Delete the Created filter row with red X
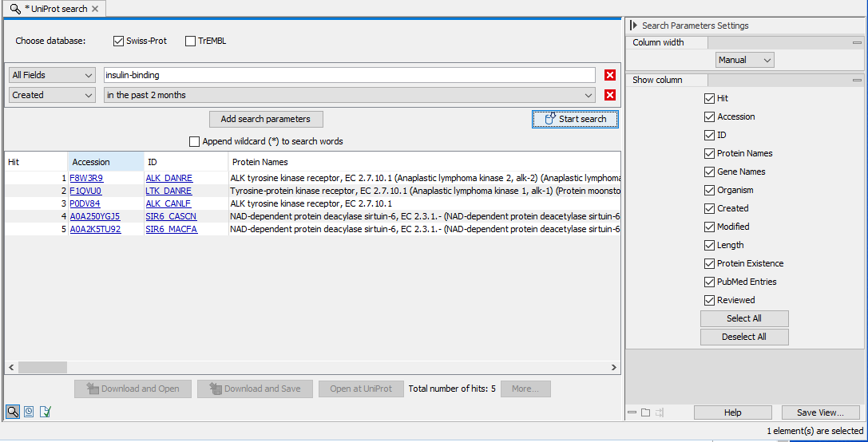 pyautogui.click(x=610, y=95)
